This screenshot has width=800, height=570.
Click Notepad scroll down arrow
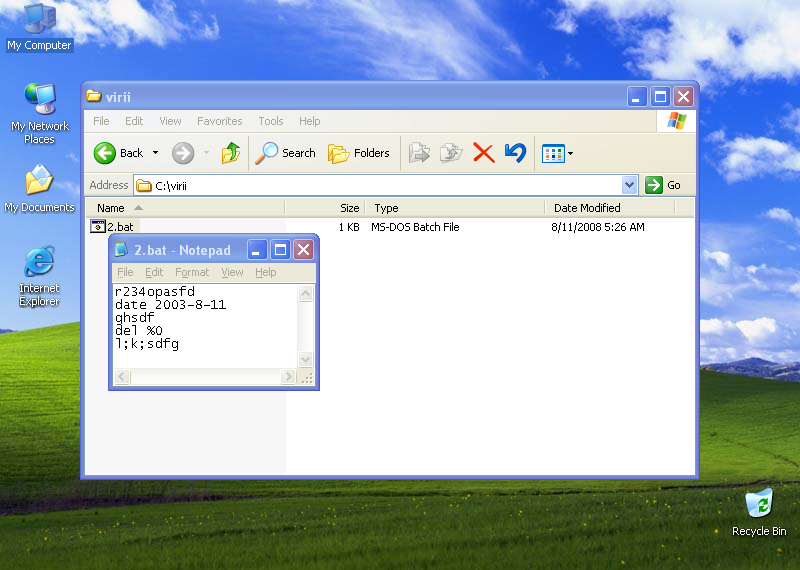306,359
